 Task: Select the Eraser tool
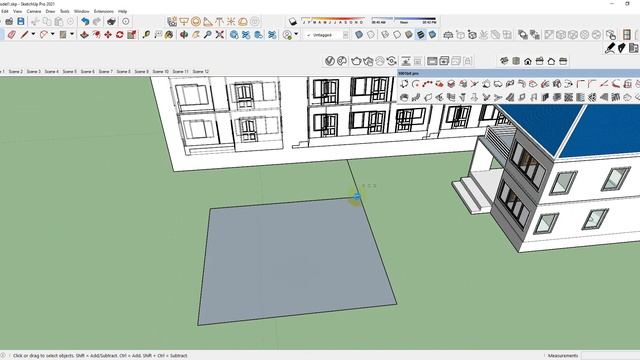click(x=11, y=35)
